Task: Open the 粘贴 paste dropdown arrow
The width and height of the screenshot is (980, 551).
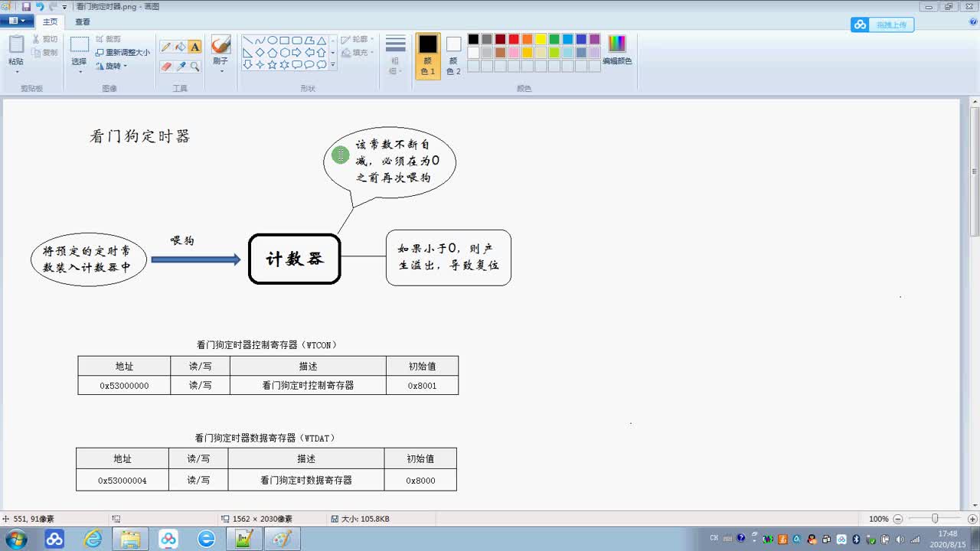Action: pyautogui.click(x=16, y=72)
